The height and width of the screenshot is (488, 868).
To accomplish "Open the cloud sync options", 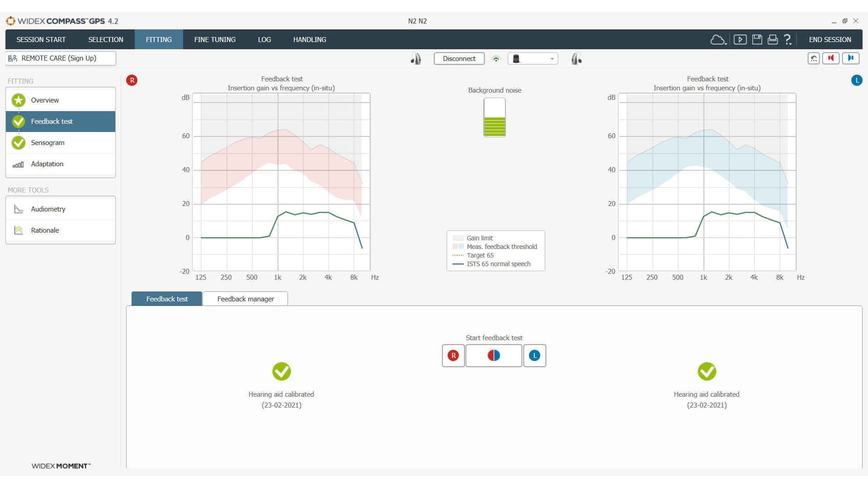I will coord(717,40).
